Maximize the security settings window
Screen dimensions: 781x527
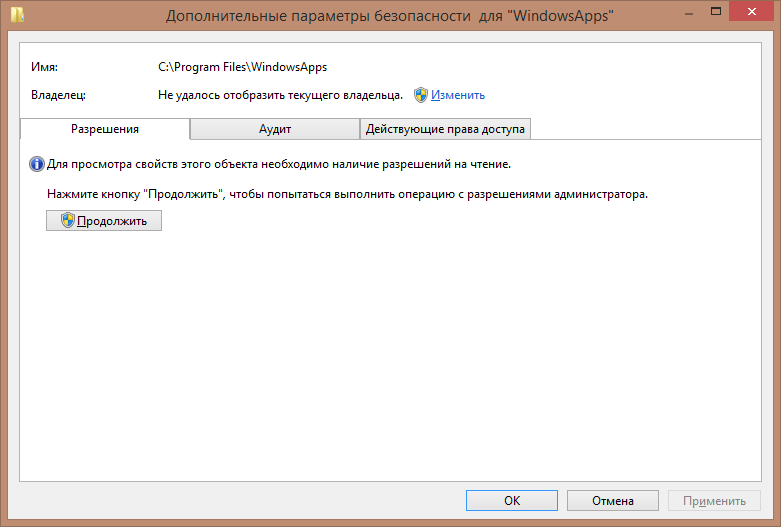716,11
